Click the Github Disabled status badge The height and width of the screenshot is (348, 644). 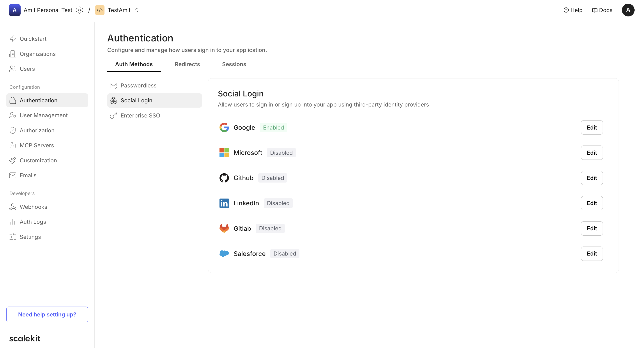click(x=272, y=178)
